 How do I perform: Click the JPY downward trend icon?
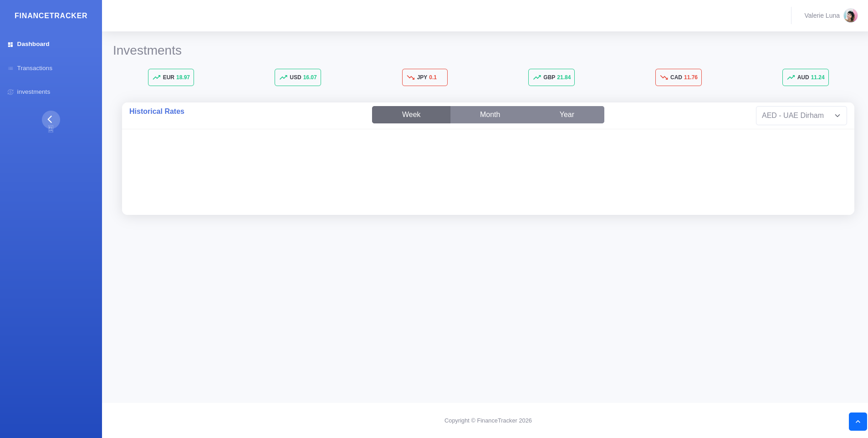pos(410,77)
